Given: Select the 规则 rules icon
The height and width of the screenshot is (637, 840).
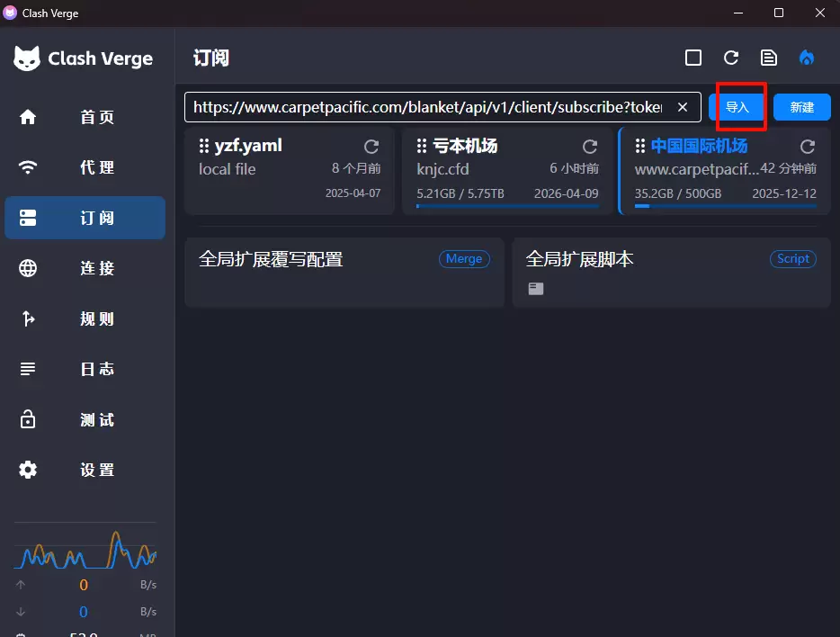Looking at the screenshot, I should [x=27, y=318].
